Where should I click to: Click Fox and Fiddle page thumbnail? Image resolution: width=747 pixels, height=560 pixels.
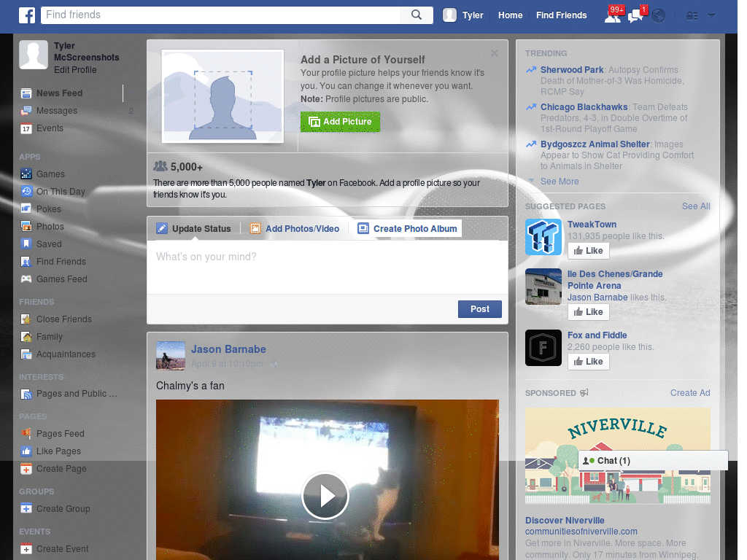point(543,348)
